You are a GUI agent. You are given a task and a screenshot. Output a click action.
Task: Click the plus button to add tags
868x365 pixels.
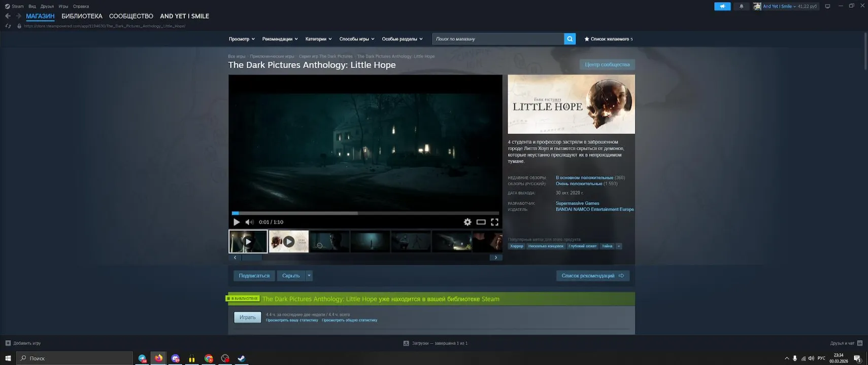(x=618, y=246)
